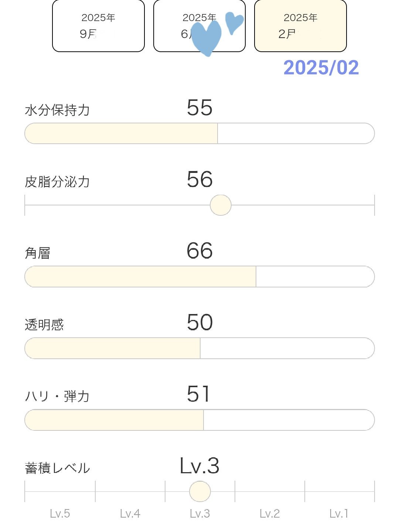Screen dimensions: 399x532
Task: Select the Lv.2 scale label
Action: [x=270, y=514]
